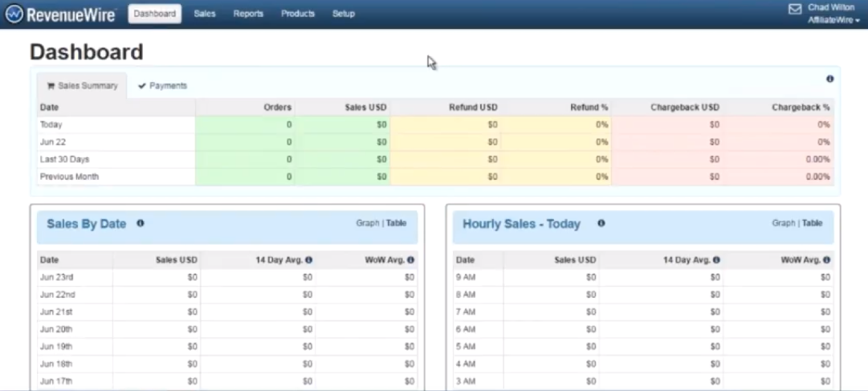Click 14 Day Avg. info icon in Sales By Date
868x391 pixels.
309,260
